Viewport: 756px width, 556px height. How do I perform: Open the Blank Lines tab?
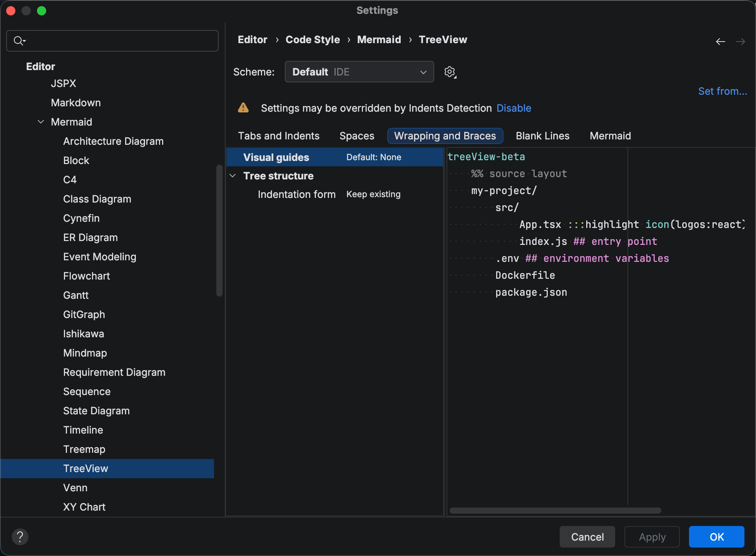click(x=542, y=136)
